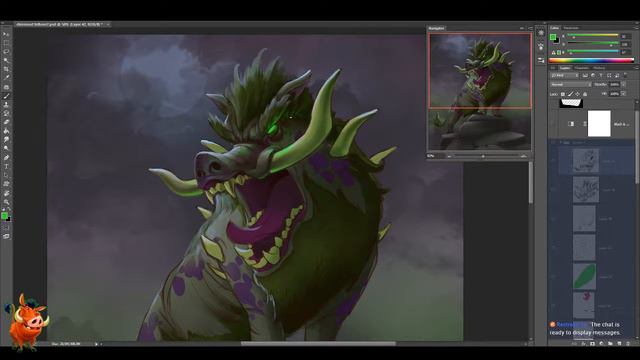This screenshot has height=360, width=640.
Task: Filter layers by pixel layer icon
Action: click(x=585, y=76)
